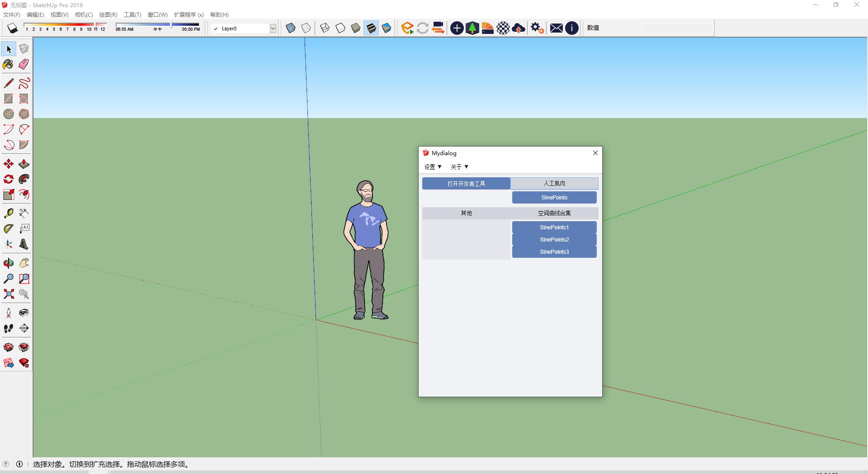Choose the Walk footprints tool
The width and height of the screenshot is (868, 474).
[x=9, y=328]
